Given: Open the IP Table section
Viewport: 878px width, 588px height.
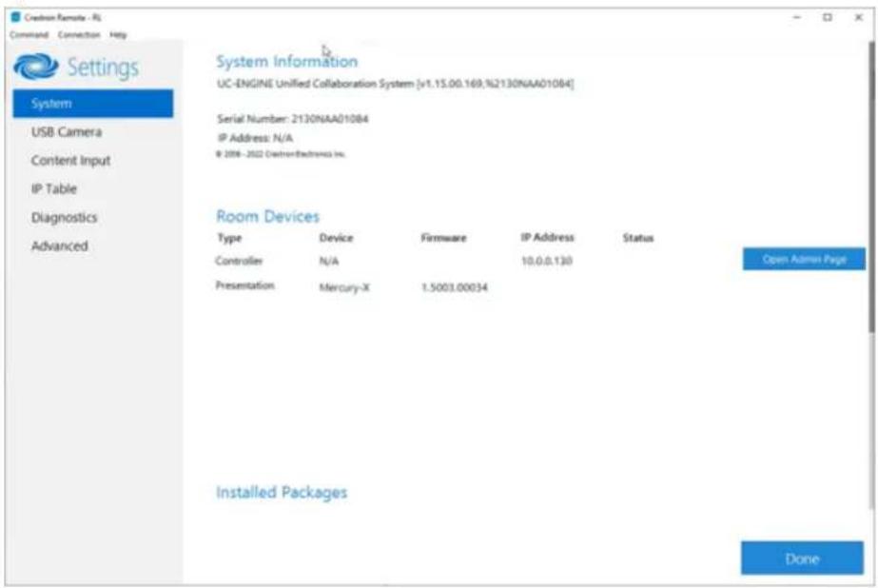Looking at the screenshot, I should click(54, 188).
